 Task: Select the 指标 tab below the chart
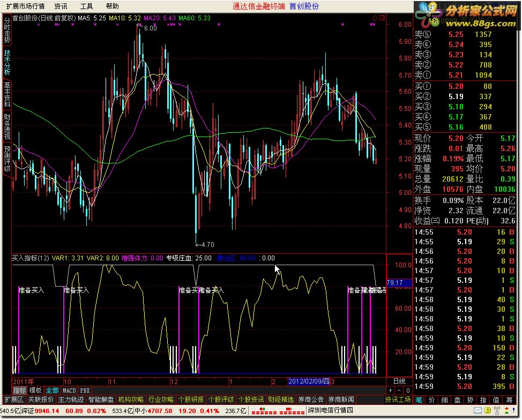click(x=19, y=391)
